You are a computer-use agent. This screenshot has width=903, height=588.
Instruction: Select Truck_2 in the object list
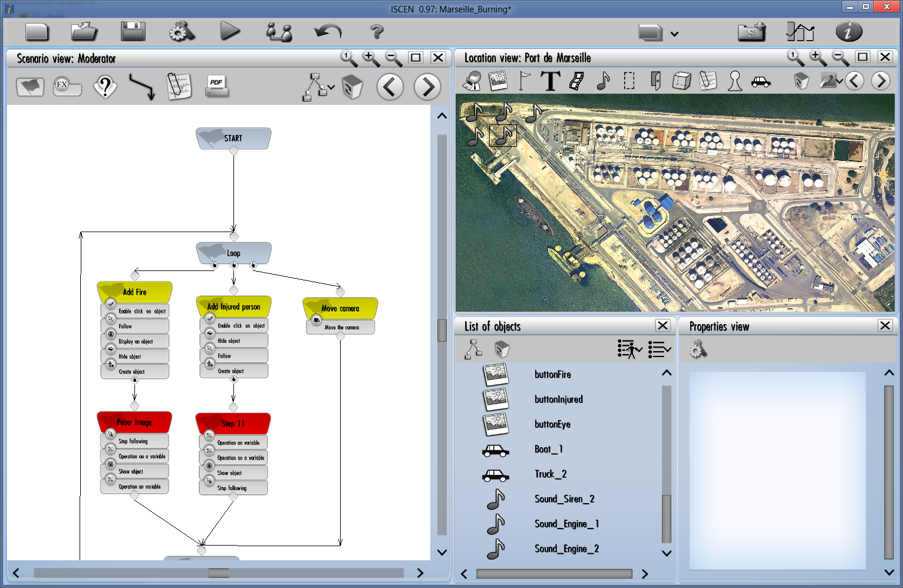click(550, 474)
